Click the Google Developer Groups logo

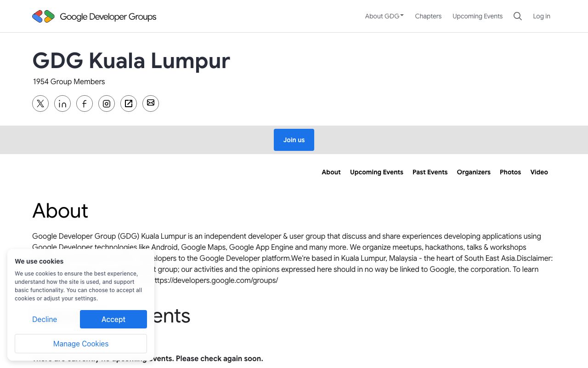tap(94, 17)
